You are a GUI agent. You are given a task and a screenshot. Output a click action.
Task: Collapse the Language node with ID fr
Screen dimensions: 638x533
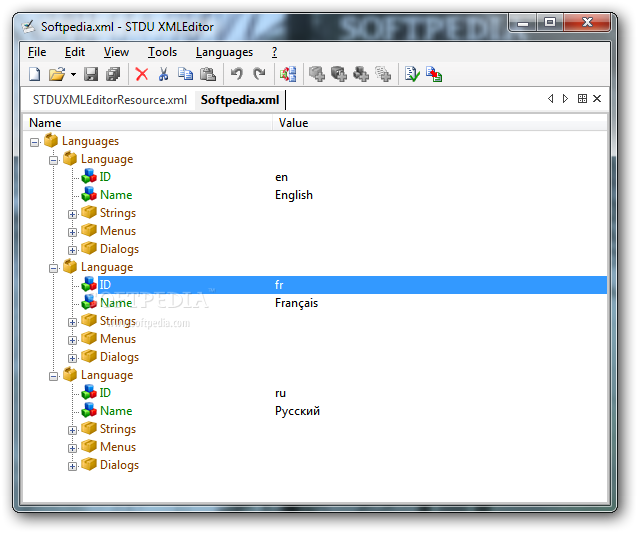click(x=53, y=268)
